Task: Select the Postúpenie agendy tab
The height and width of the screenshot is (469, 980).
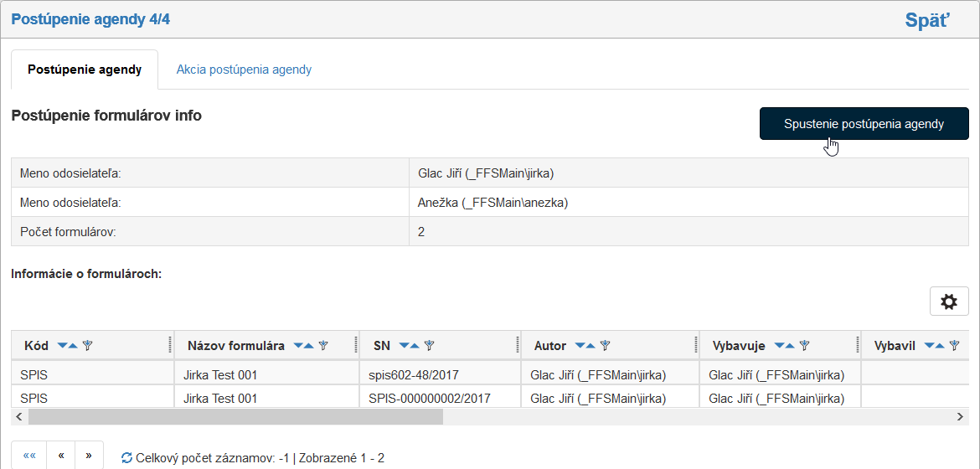Action: (85, 70)
